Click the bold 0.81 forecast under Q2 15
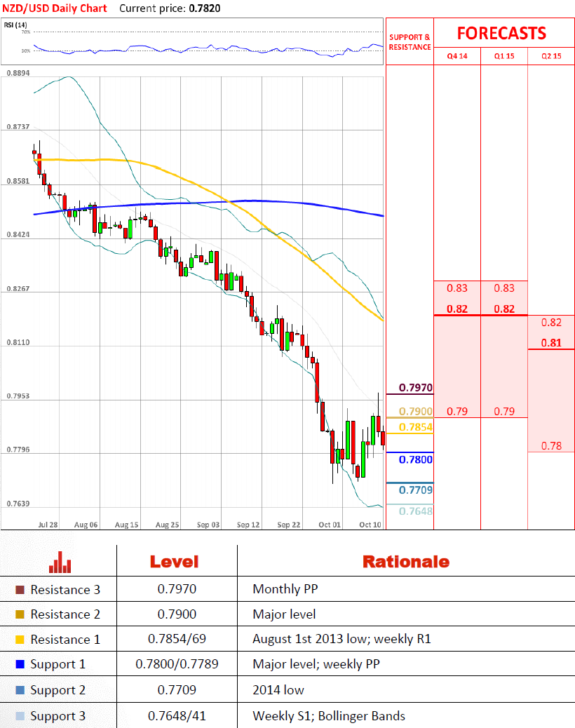The image size is (575, 728). [551, 343]
